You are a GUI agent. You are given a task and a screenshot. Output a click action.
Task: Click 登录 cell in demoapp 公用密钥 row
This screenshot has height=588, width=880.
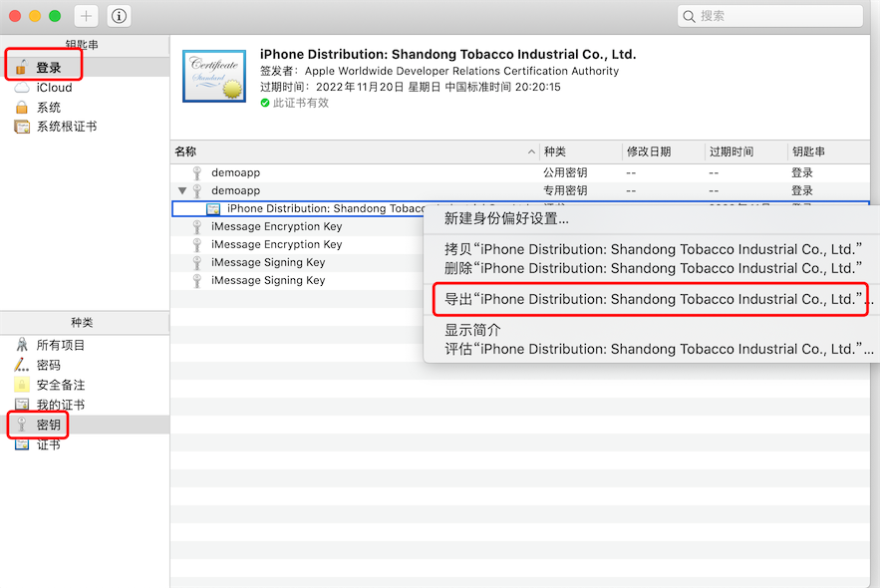pos(802,172)
